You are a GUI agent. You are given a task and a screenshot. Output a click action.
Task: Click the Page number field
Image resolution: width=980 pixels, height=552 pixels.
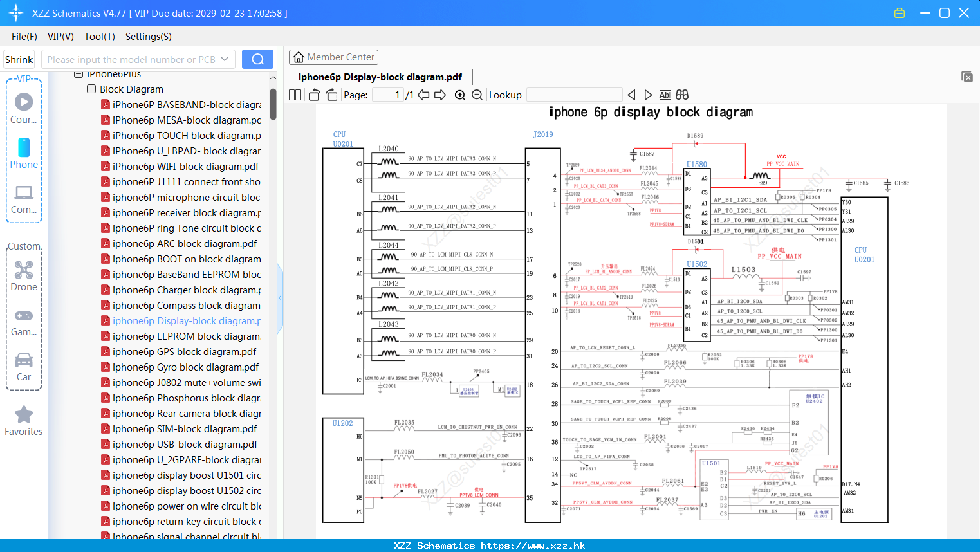click(x=388, y=95)
